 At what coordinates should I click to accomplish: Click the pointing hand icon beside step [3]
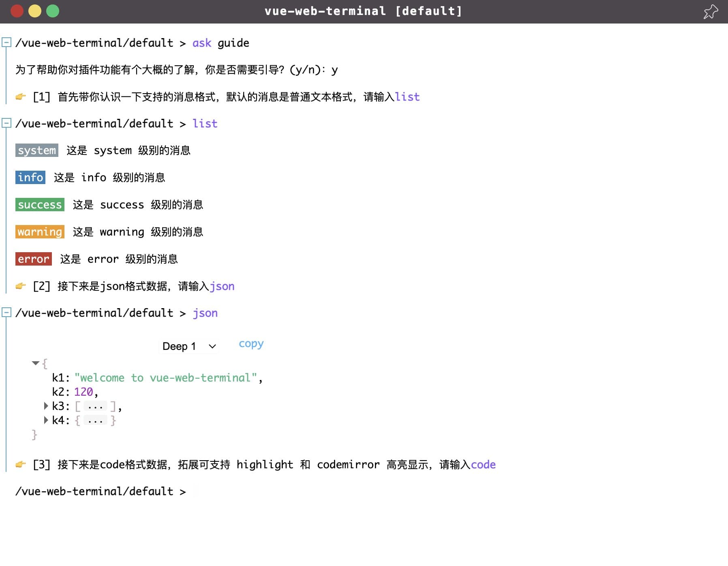coord(21,464)
